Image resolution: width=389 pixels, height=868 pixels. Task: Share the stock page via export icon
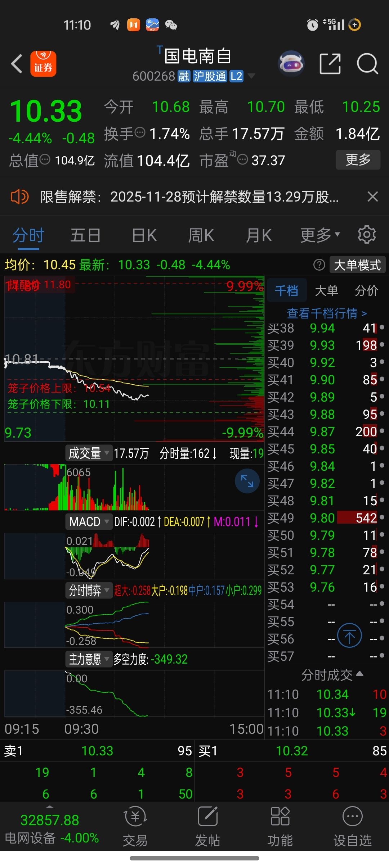tap(330, 64)
